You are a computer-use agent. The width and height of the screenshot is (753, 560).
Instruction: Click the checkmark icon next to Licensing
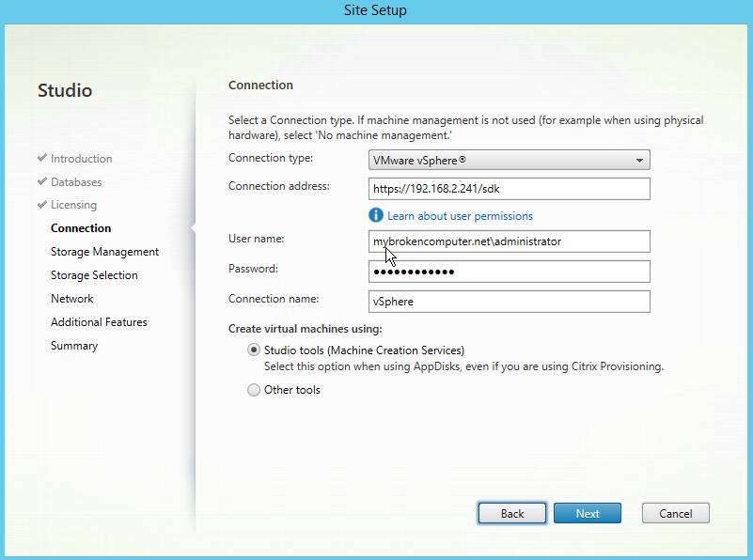click(x=42, y=205)
